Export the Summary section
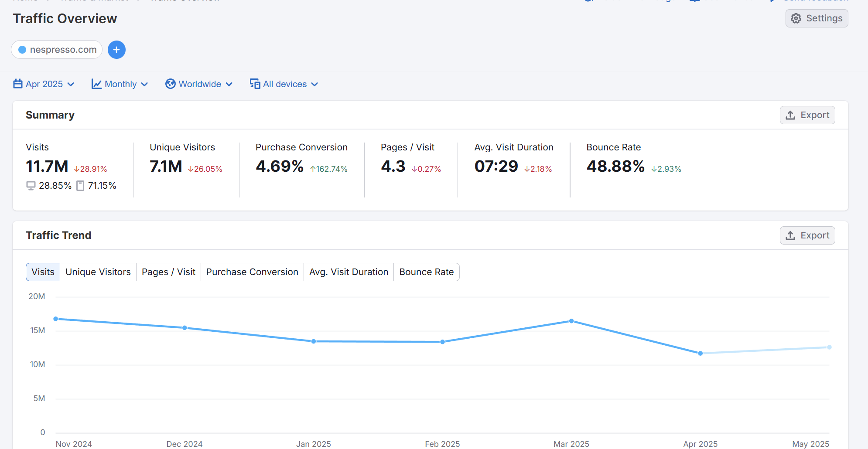This screenshot has height=449, width=868. tap(807, 115)
